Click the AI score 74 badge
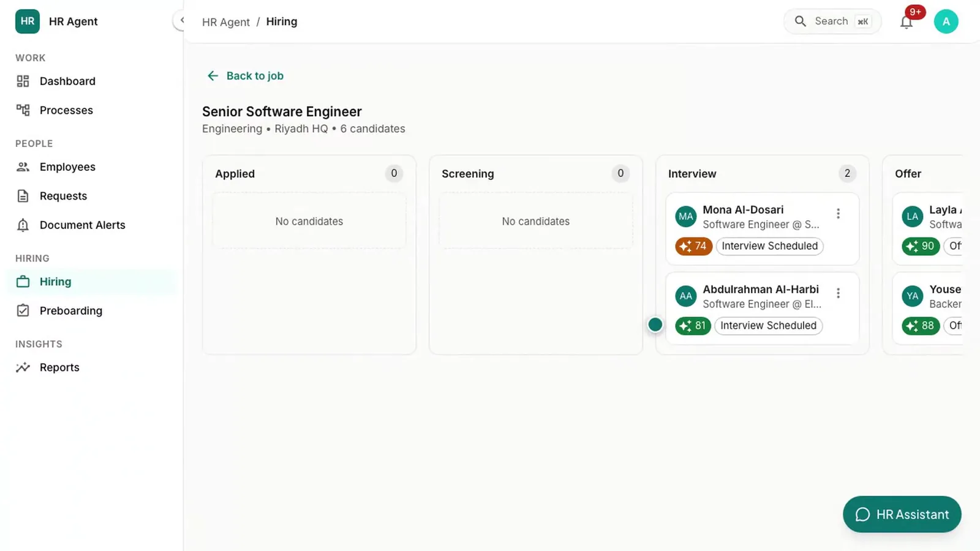The height and width of the screenshot is (551, 980). point(693,246)
